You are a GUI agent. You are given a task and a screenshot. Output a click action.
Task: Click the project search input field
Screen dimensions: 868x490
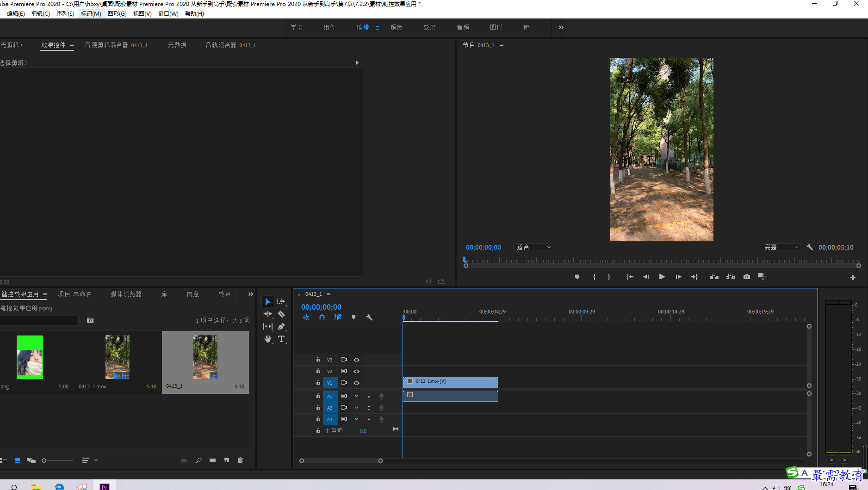[x=39, y=320]
